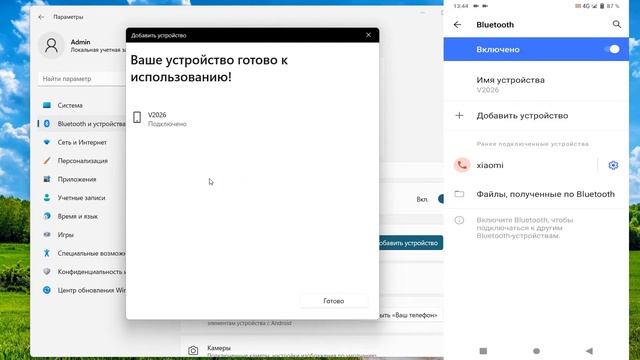Open xiaomi device settings gear
The image size is (640, 360).
tap(613, 165)
